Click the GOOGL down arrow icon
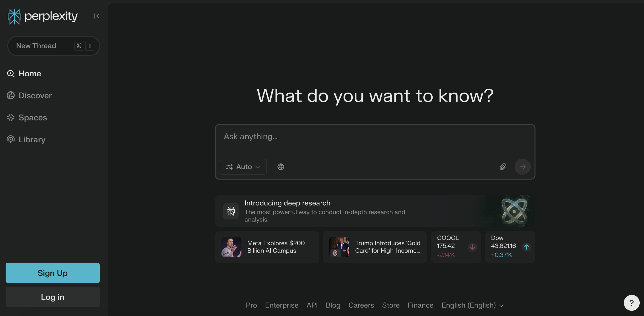This screenshot has width=644, height=316. pos(472,247)
